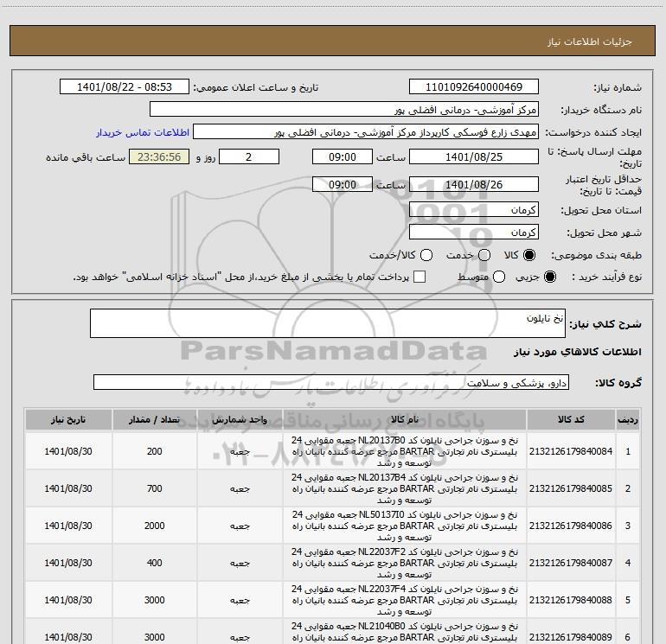Click the unit جعبه in row 4
This screenshot has height=644, width=666.
coord(240,564)
